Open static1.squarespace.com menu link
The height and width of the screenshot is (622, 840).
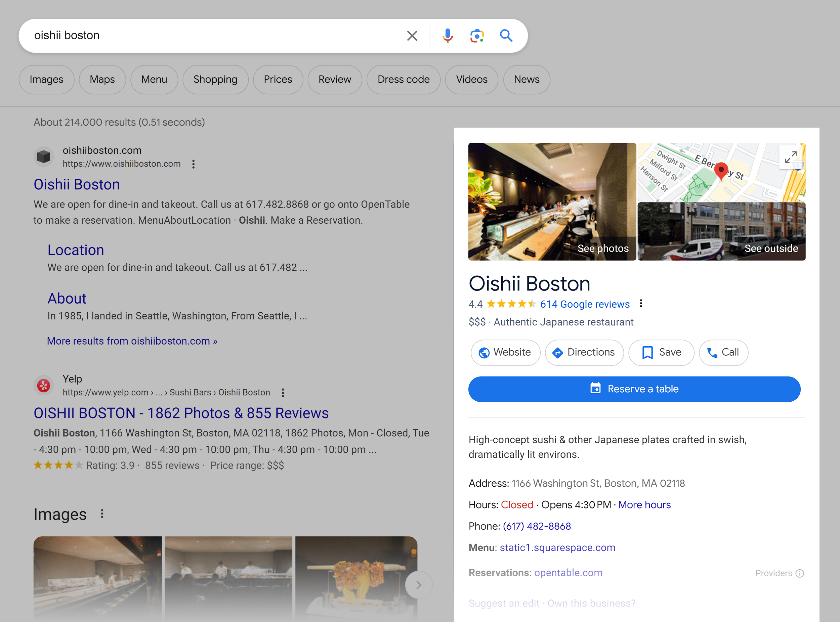pos(557,547)
